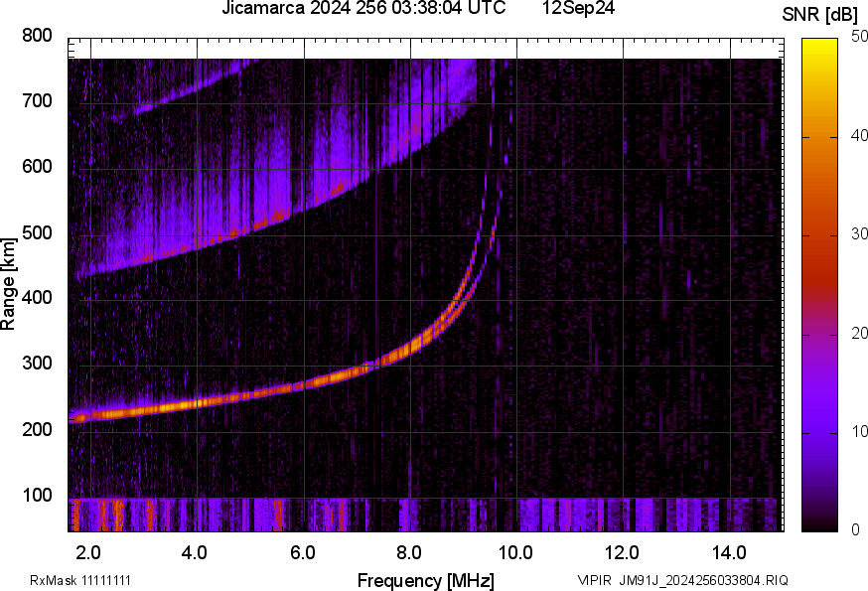
Task: Click the range tick label '300'
Action: [37, 363]
